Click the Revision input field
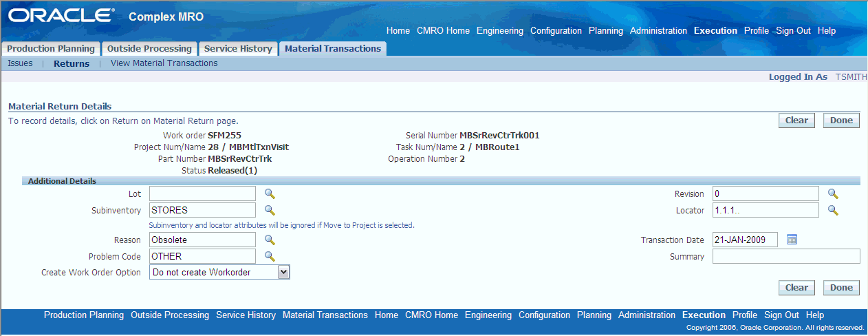This screenshot has height=336, width=868. [x=766, y=194]
